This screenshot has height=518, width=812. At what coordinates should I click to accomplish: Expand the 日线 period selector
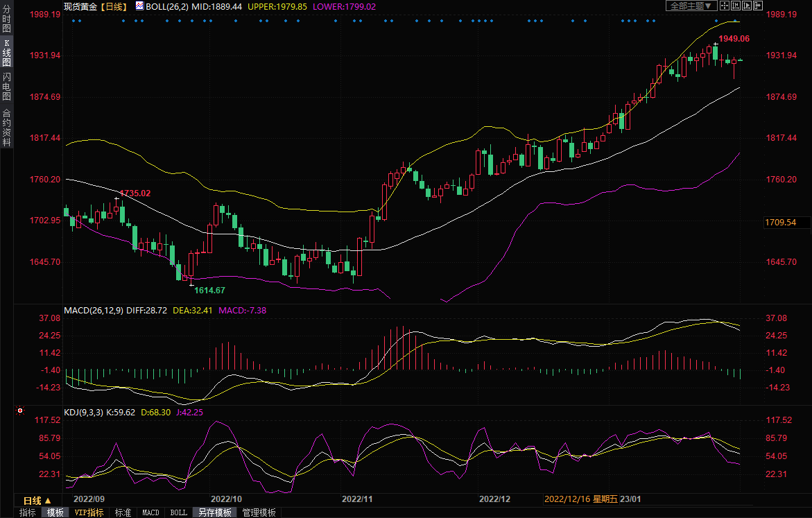click(37, 501)
